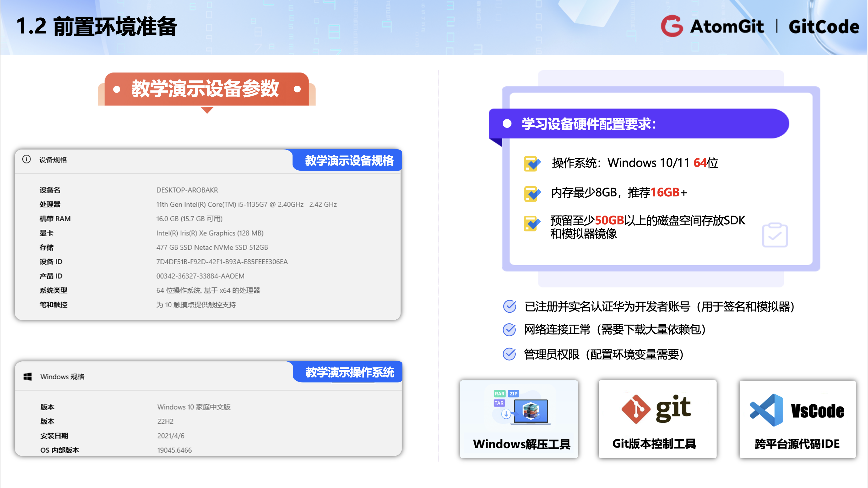Image resolution: width=868 pixels, height=488 pixels.
Task: Click the circle check beside 网络连接正常
Action: (x=509, y=329)
